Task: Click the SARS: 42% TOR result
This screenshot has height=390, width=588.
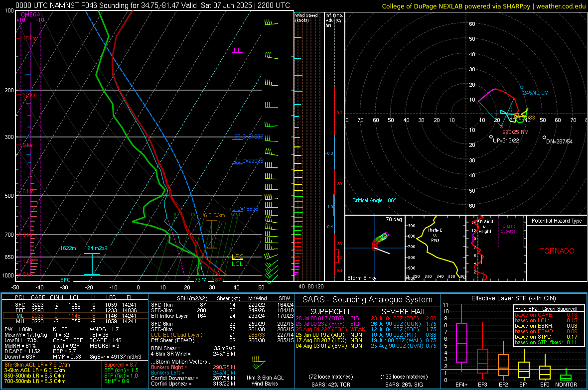Action: click(330, 385)
